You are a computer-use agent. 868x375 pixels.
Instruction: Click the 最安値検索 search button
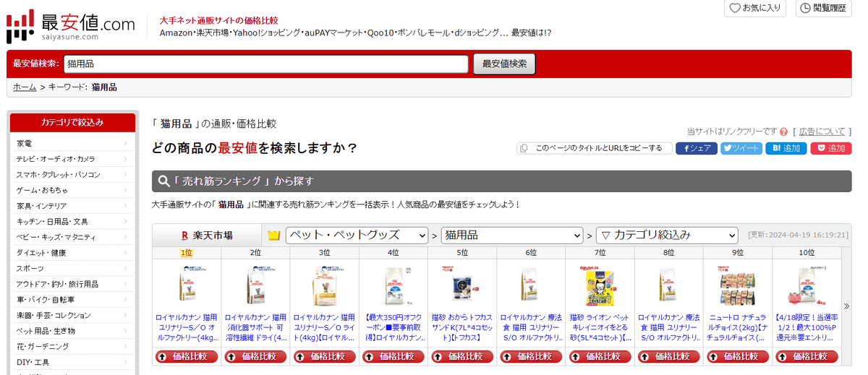[x=504, y=64]
